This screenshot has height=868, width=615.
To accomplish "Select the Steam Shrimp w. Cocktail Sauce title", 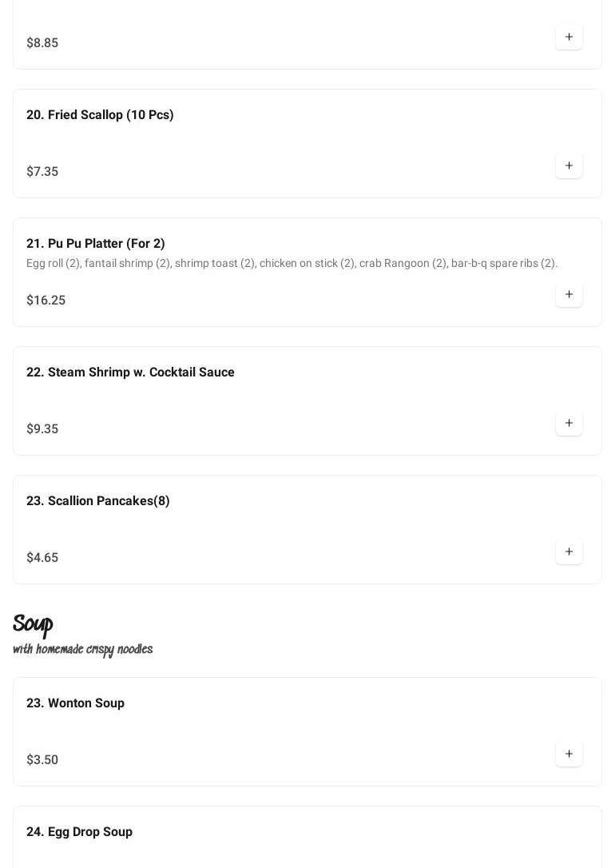I will coord(130,372).
